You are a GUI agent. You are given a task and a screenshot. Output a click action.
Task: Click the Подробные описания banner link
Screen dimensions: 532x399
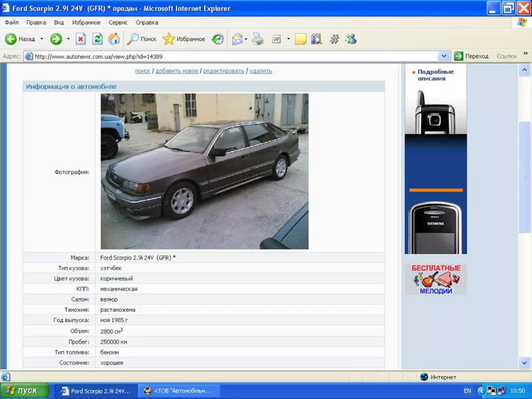436,75
